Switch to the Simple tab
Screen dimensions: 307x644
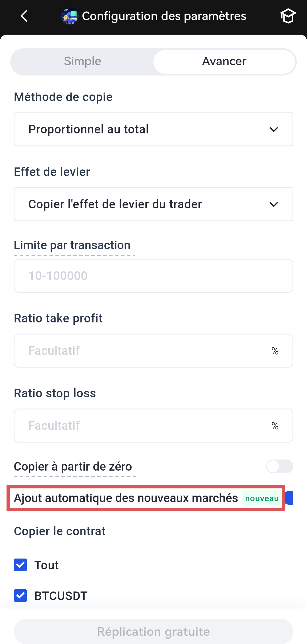82,62
